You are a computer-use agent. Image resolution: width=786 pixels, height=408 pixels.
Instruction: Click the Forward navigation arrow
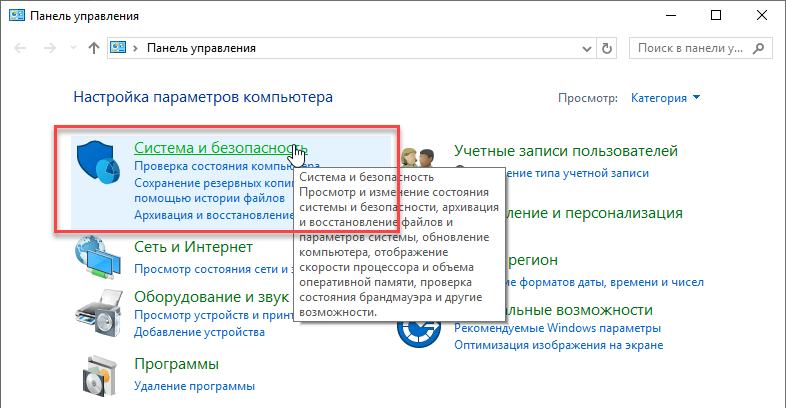pyautogui.click(x=50, y=48)
